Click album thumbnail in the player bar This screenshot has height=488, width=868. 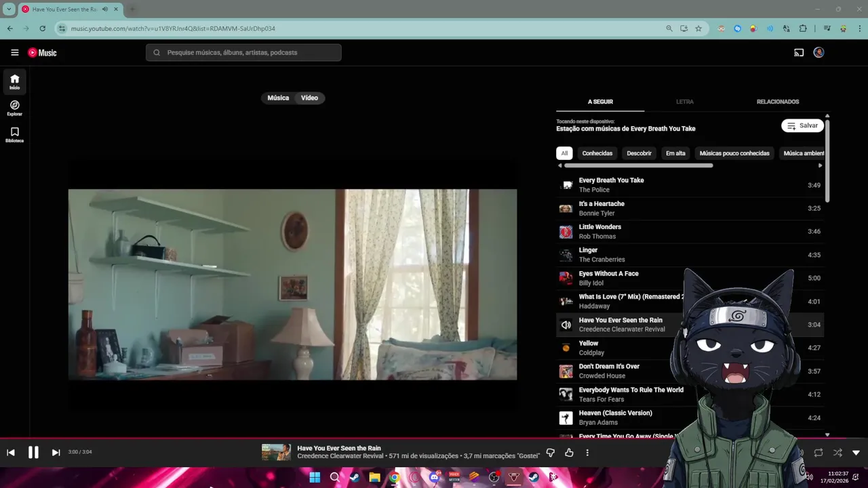[x=276, y=452]
